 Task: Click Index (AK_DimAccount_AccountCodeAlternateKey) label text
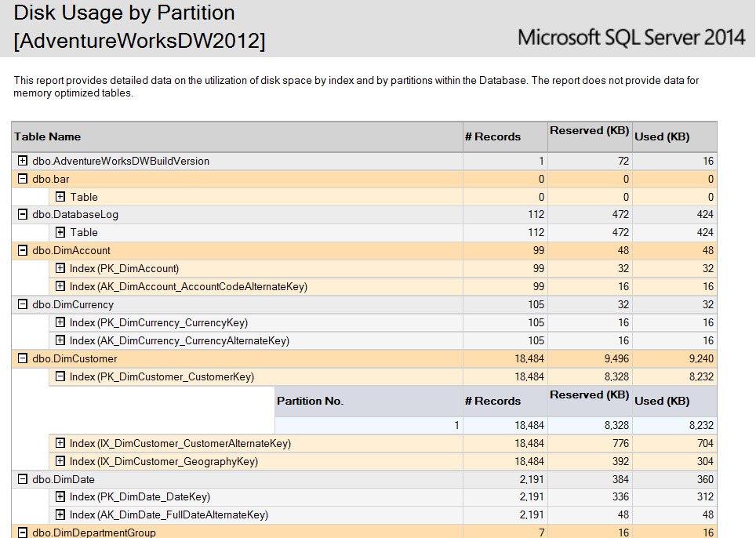click(x=188, y=287)
